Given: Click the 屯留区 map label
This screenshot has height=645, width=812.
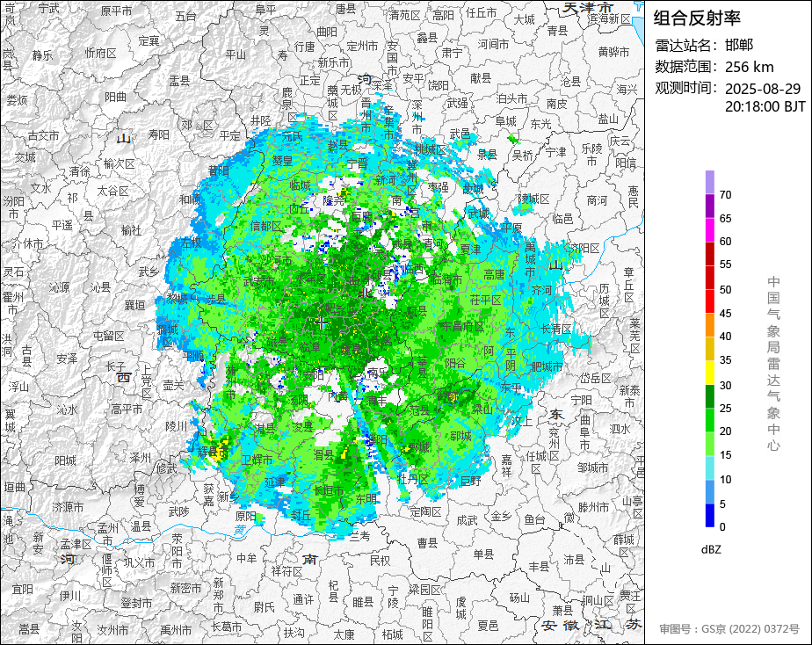Looking at the screenshot, I should 109,336.
